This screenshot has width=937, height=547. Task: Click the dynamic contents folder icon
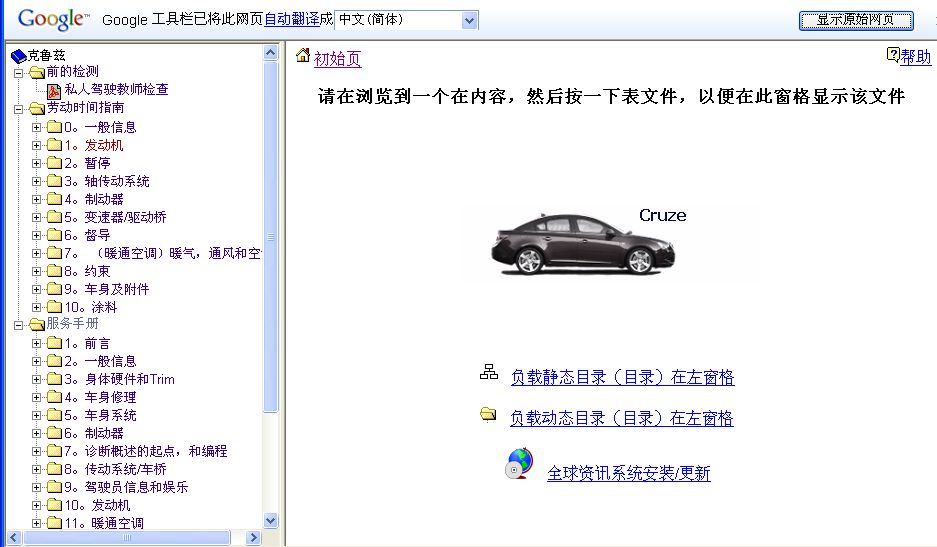coord(489,414)
